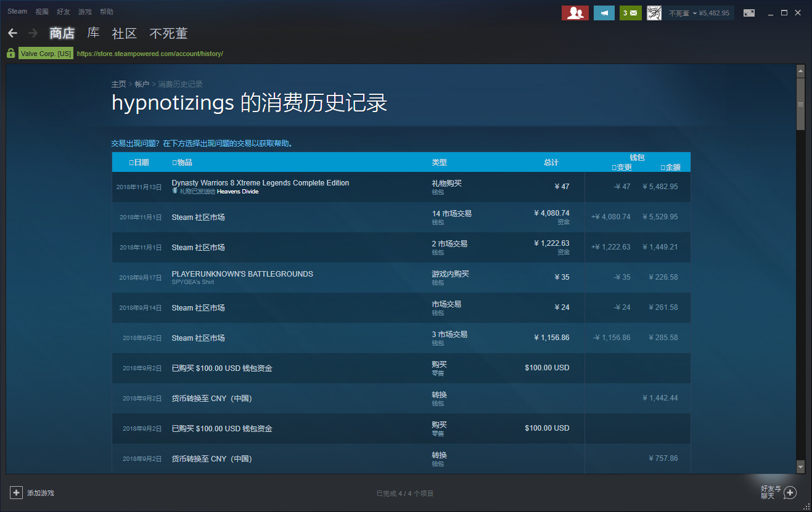Open the 游戏 menu
This screenshot has width=812, height=512.
pyautogui.click(x=85, y=12)
